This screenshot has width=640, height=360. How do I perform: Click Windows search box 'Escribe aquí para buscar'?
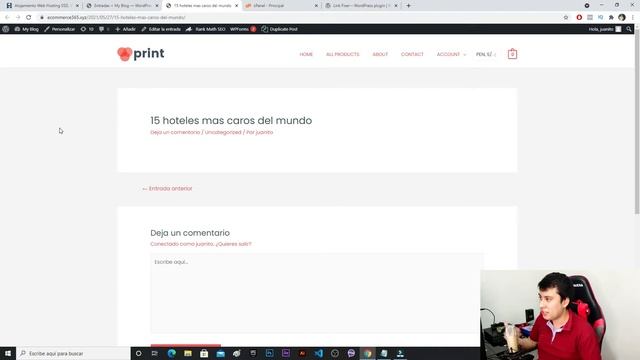coord(73,353)
